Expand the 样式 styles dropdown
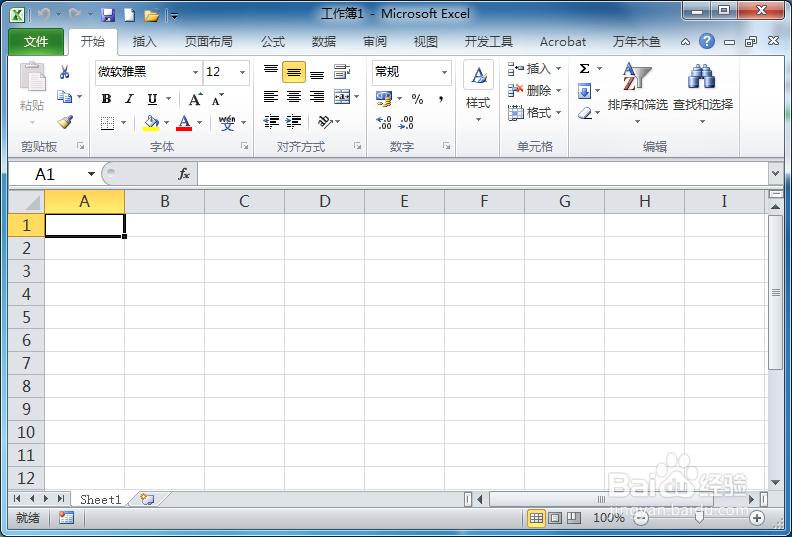 (x=478, y=120)
